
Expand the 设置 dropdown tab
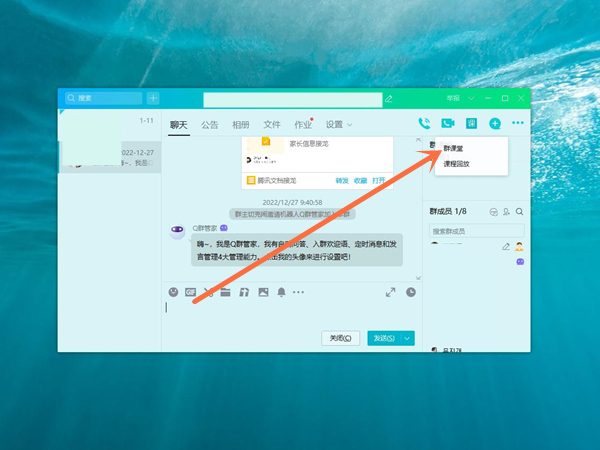click(338, 125)
